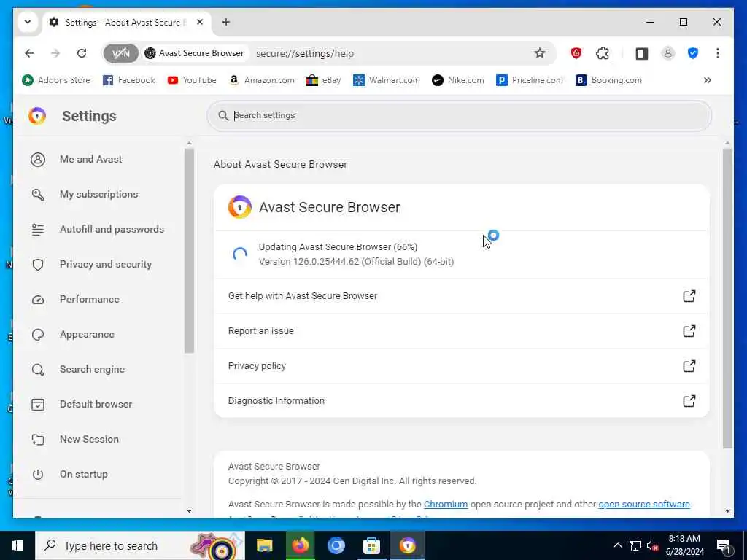Screen dimensions: 747x560
Task: Open the Priceline.com bookmark
Action: (530, 80)
